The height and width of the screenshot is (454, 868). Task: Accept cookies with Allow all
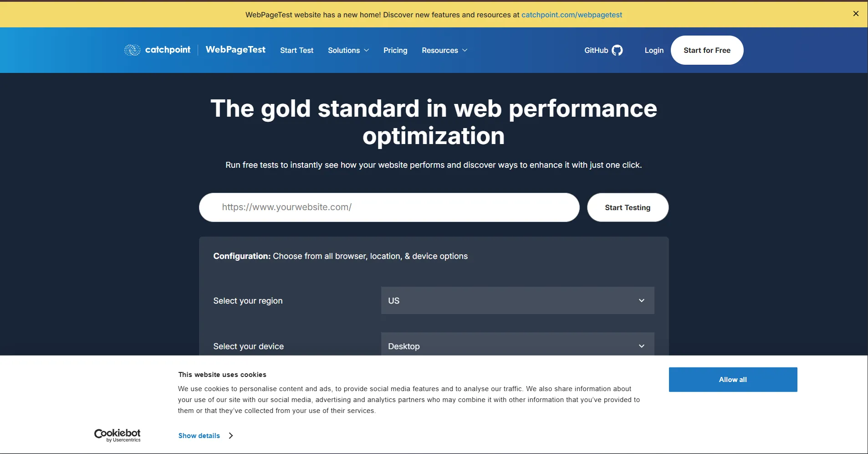[733, 379]
